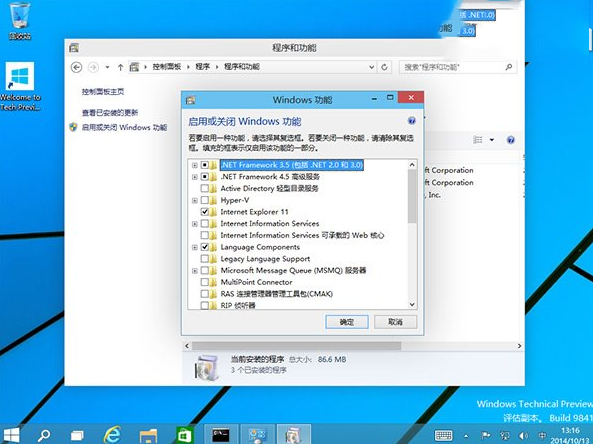Switch to the Control Panel taskbar item
593x444 pixels.
click(257, 435)
